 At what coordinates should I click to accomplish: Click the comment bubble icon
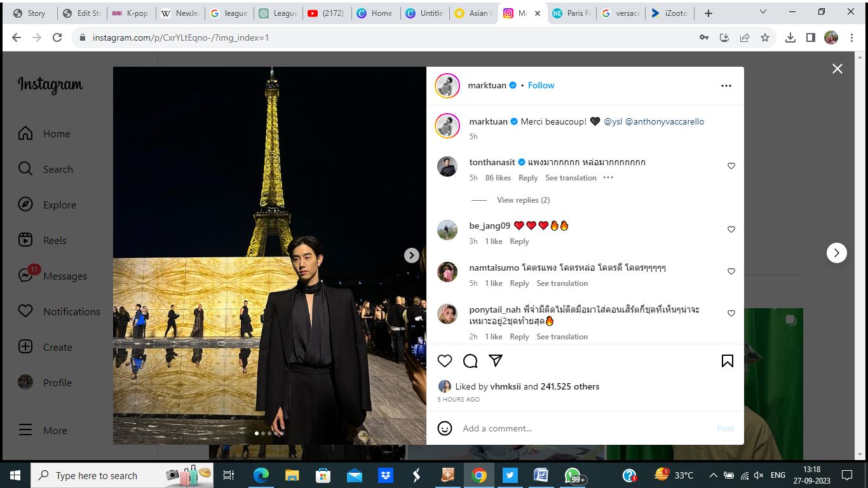click(x=470, y=361)
